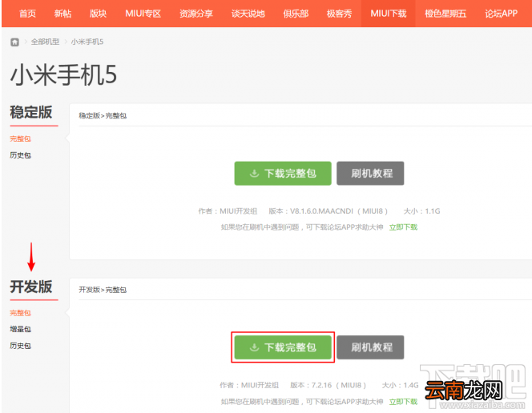Click the 开发版 section heading
This screenshot has height=413, width=532.
point(31,287)
